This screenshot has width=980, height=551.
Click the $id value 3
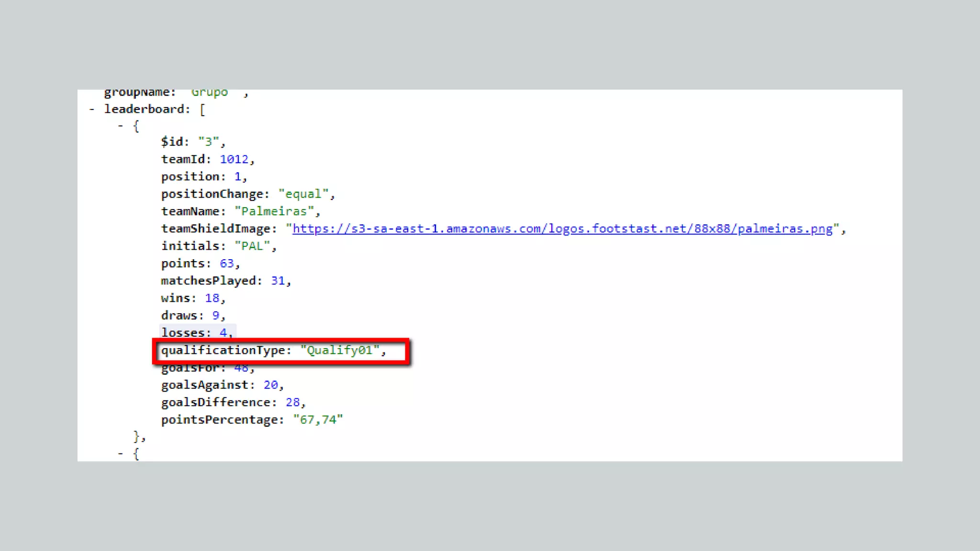pyautogui.click(x=208, y=142)
